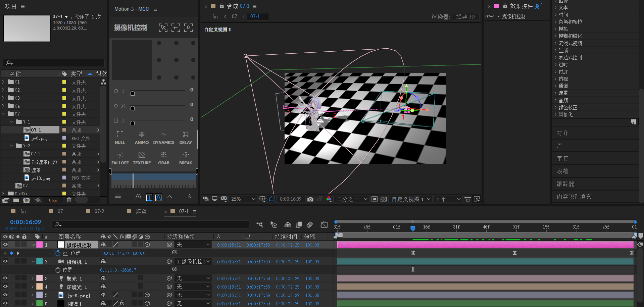This screenshot has height=307, width=644.
Task: Create new composition icon in project panel
Action: 26,200
